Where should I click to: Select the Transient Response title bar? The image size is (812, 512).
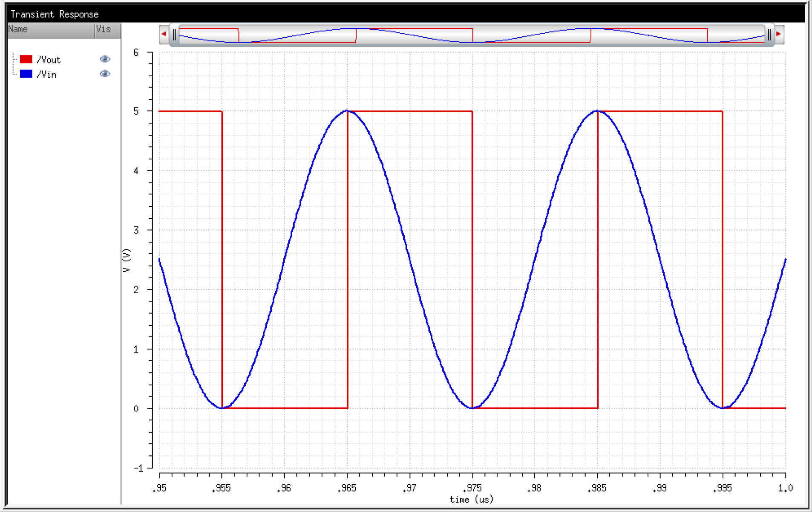pos(54,14)
